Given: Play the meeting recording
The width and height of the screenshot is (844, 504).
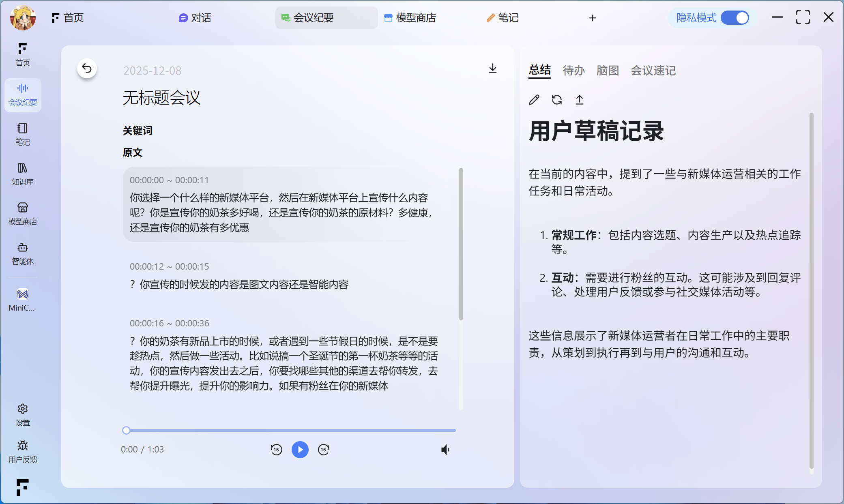Looking at the screenshot, I should coord(300,450).
